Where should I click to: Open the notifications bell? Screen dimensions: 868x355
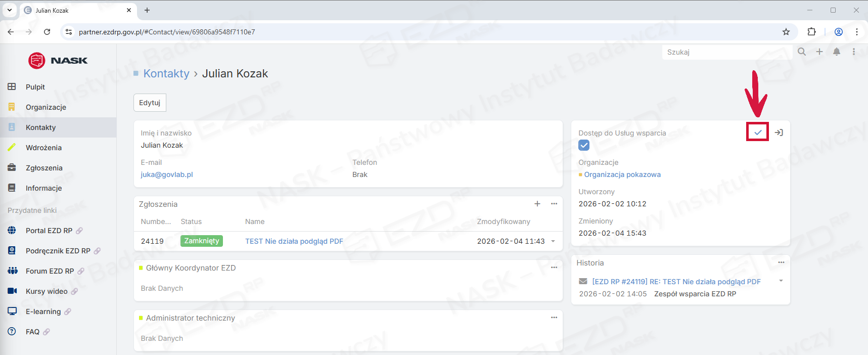tap(837, 52)
